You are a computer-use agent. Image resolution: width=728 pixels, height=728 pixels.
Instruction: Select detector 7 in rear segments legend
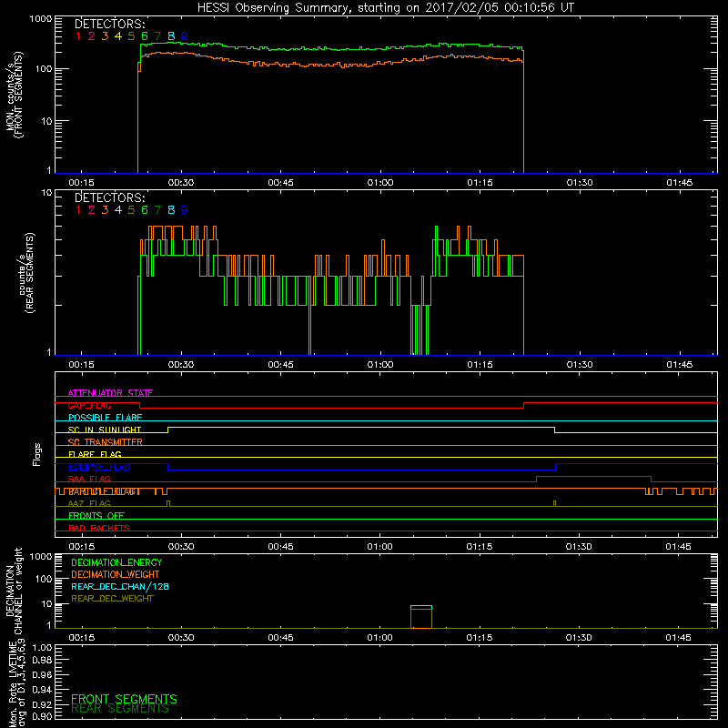[x=157, y=210]
